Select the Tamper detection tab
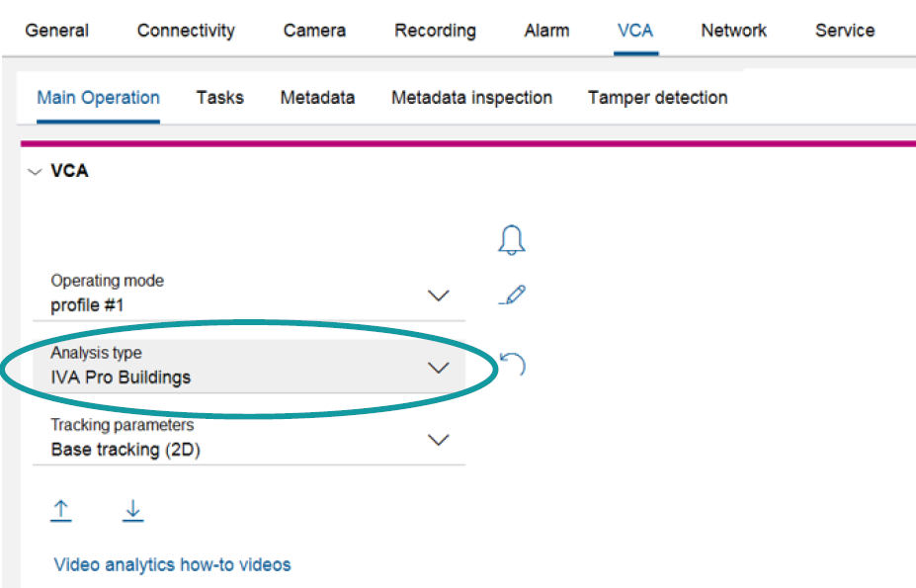The height and width of the screenshot is (588, 916). (x=657, y=98)
